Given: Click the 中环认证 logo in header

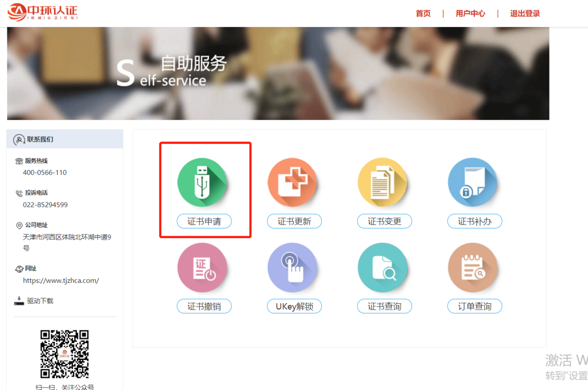Looking at the screenshot, I should pos(43,12).
